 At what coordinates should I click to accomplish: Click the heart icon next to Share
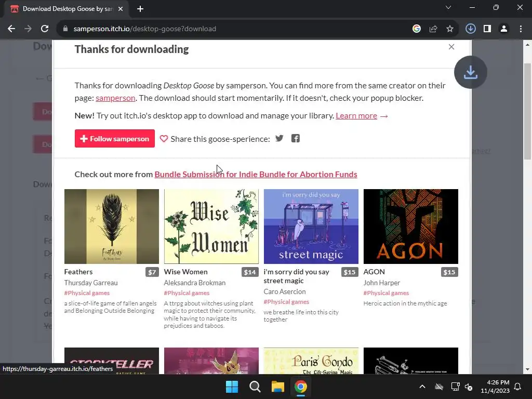click(x=164, y=139)
